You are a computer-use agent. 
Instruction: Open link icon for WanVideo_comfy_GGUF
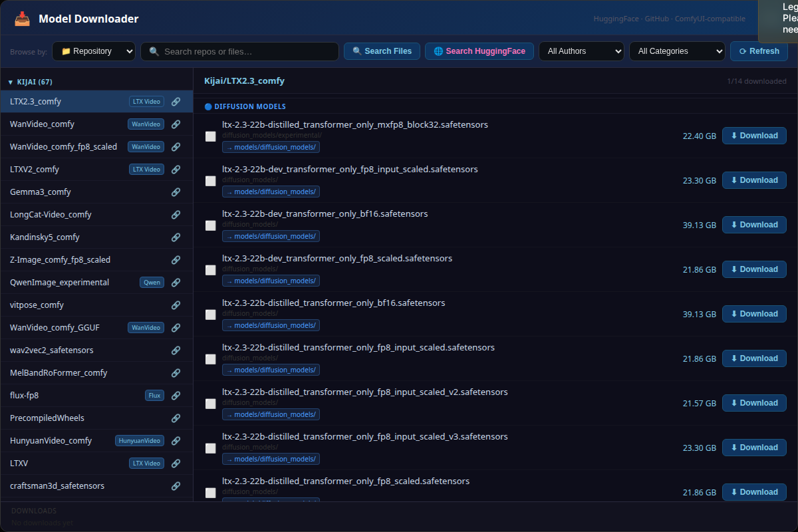tap(176, 328)
